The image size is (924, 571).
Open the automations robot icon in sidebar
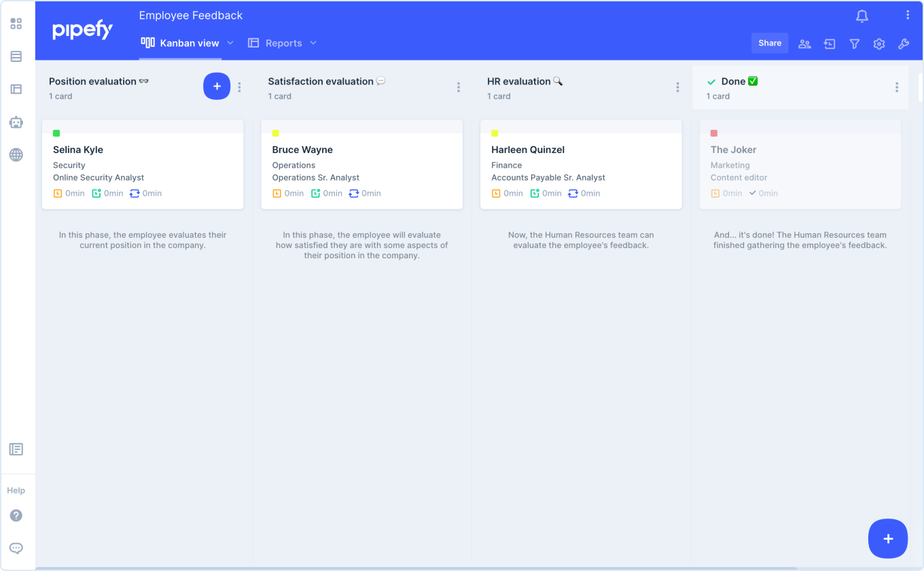tap(16, 122)
